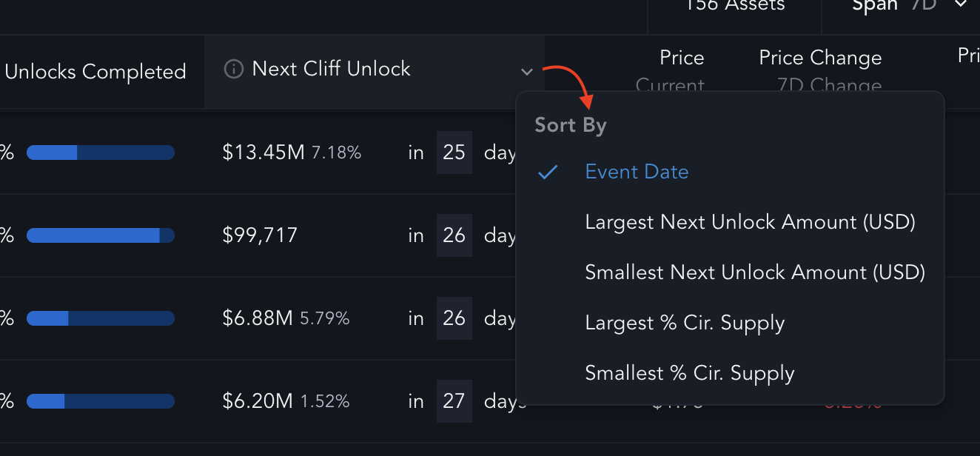
Task: Click the $6.88M 5.79% unlock value
Action: tap(286, 318)
